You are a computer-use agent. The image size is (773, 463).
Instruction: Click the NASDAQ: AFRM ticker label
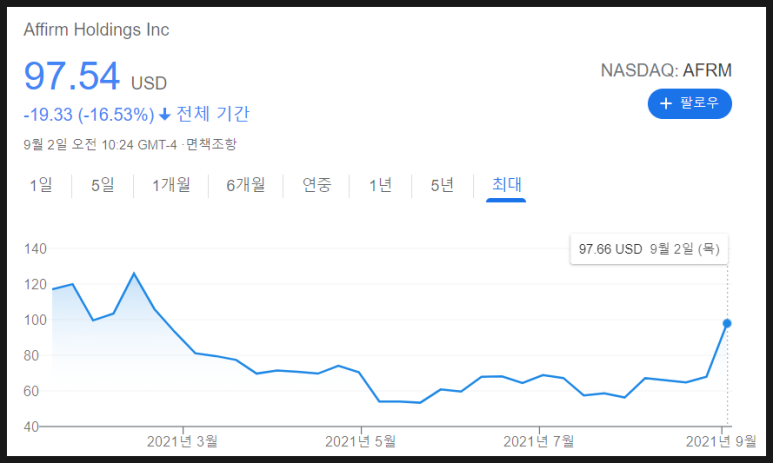click(x=666, y=70)
